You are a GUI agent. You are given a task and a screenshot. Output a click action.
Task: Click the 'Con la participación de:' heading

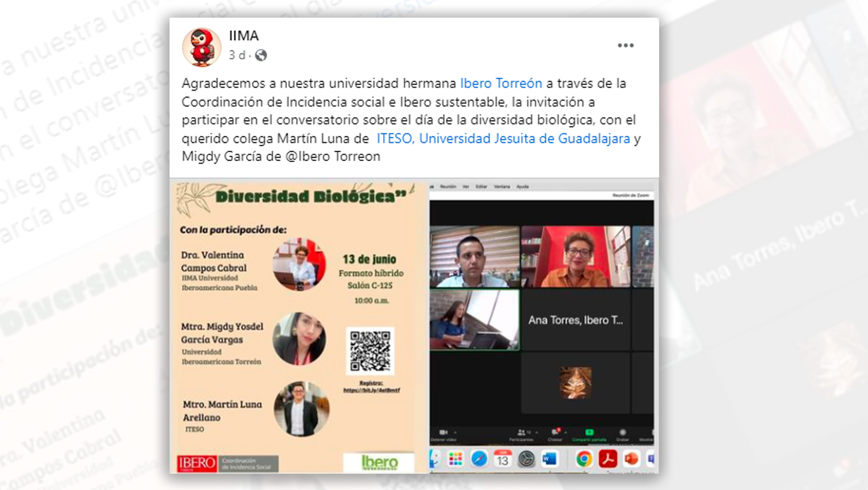(233, 230)
